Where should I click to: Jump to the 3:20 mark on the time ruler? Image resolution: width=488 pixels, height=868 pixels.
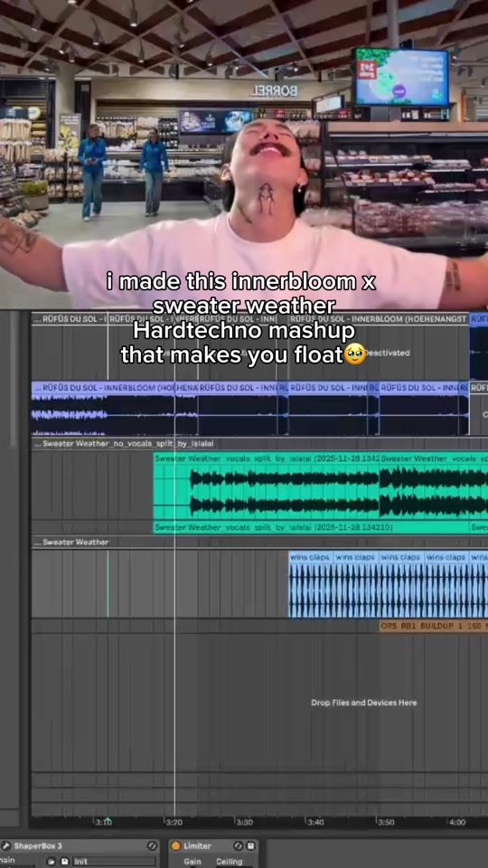(174, 822)
